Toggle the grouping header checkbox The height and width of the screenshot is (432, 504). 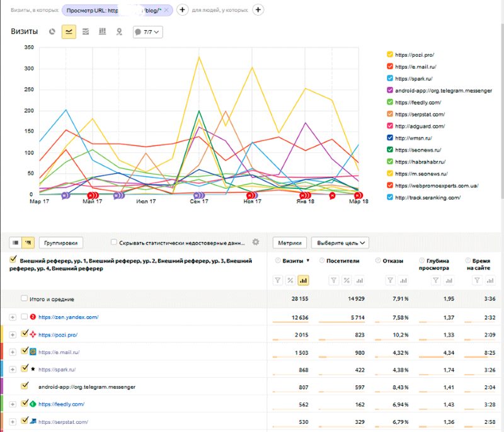pos(13,259)
